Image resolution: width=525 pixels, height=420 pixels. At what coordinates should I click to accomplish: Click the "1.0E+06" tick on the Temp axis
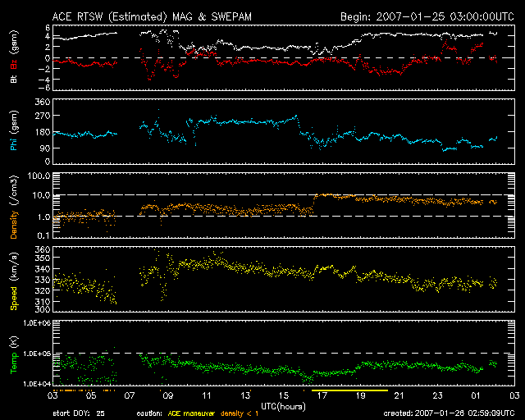(37, 323)
